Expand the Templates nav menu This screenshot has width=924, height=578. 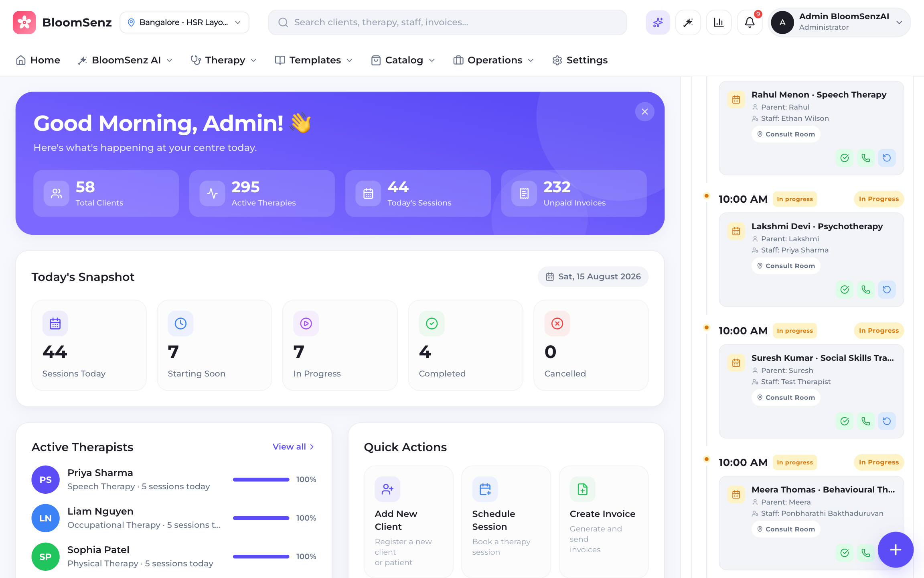coord(314,60)
